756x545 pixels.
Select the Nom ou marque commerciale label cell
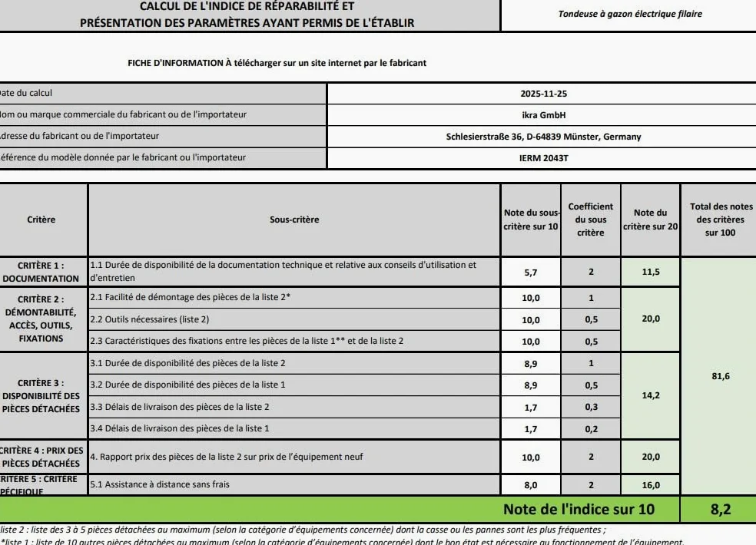162,114
